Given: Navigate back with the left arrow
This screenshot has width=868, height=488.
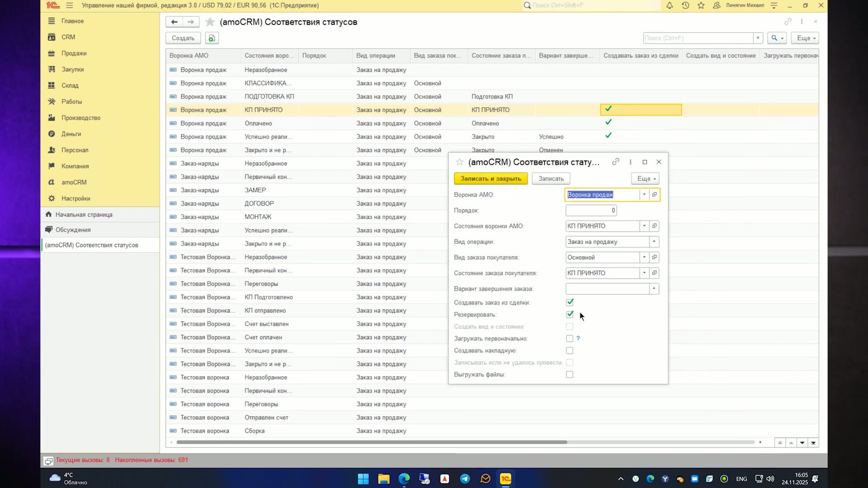Looking at the screenshot, I should point(174,22).
